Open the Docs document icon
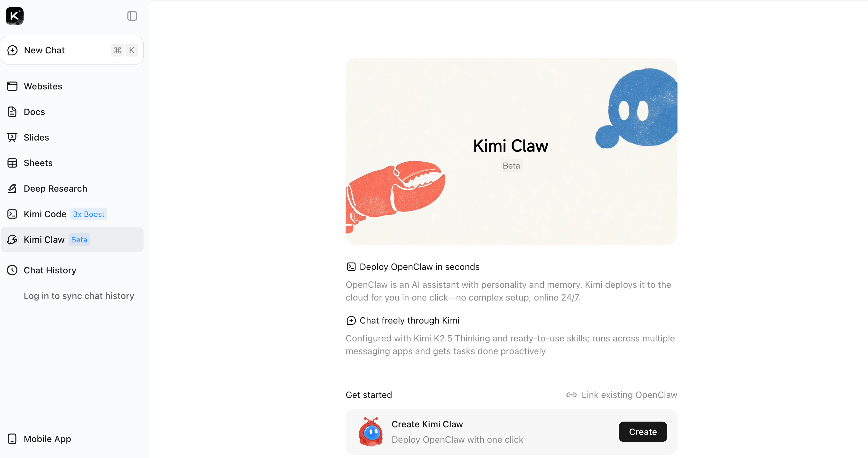The width and height of the screenshot is (868, 458). (12, 112)
